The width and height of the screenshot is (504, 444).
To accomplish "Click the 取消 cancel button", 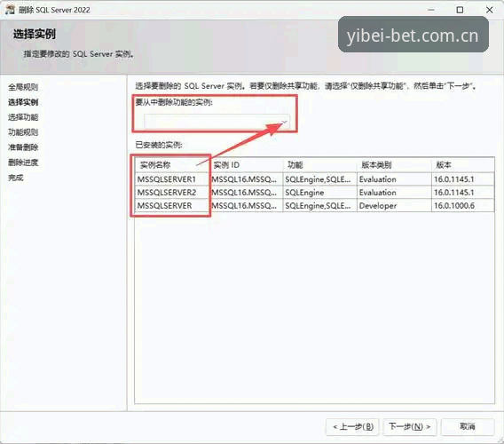I will pyautogui.click(x=468, y=426).
